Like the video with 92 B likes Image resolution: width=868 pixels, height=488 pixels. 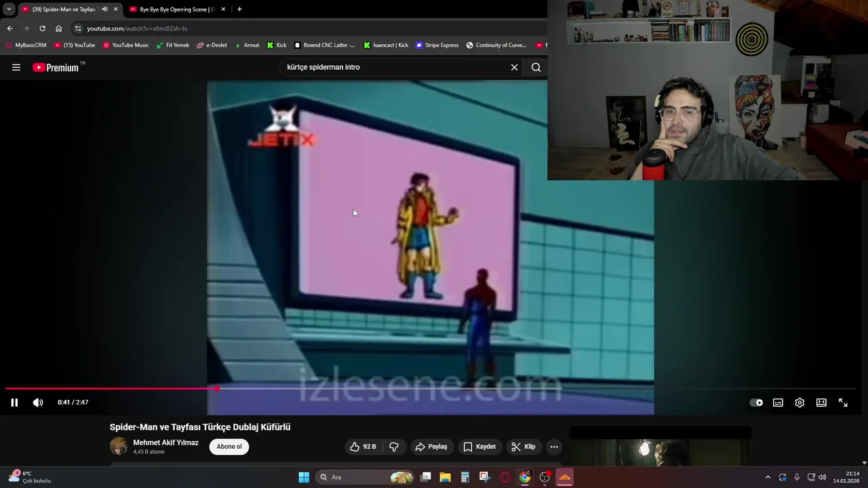(363, 447)
